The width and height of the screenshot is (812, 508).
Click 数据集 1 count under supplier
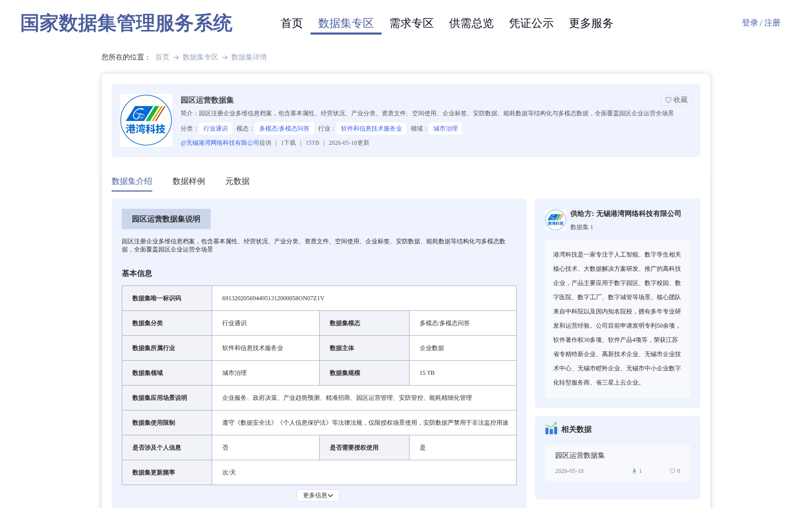[x=582, y=227]
